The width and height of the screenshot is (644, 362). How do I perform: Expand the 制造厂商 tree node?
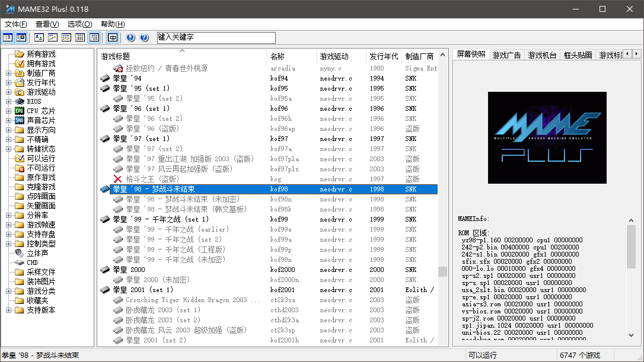[9, 73]
